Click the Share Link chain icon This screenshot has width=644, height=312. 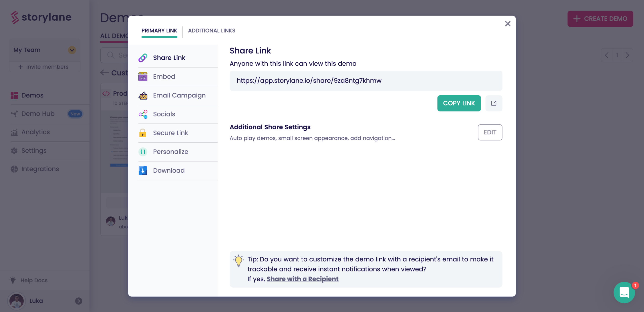tap(143, 58)
